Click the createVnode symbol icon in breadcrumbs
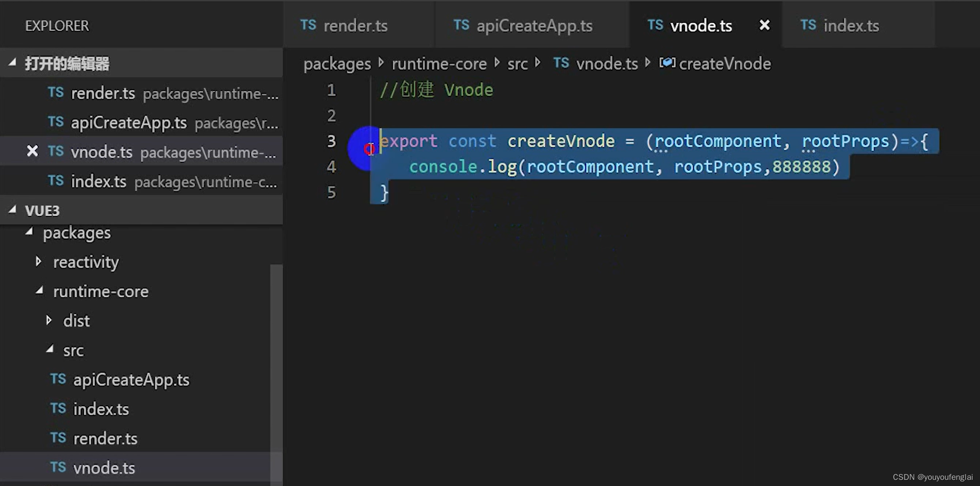980x486 pixels. pos(667,63)
